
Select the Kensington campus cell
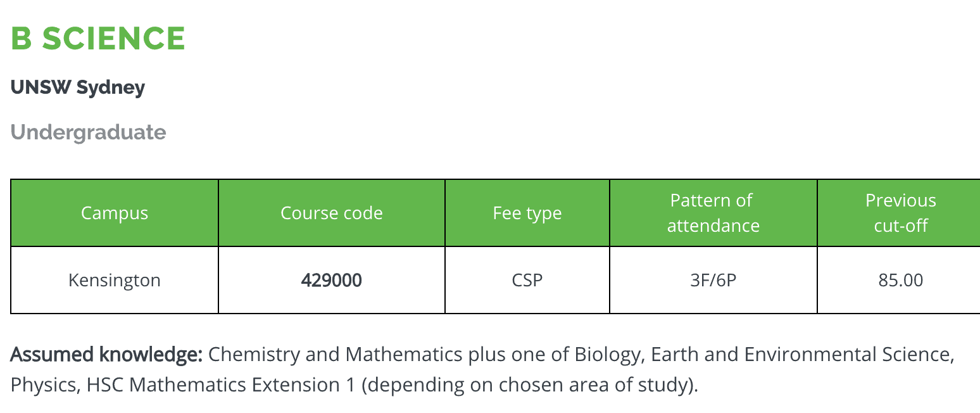coord(115,280)
